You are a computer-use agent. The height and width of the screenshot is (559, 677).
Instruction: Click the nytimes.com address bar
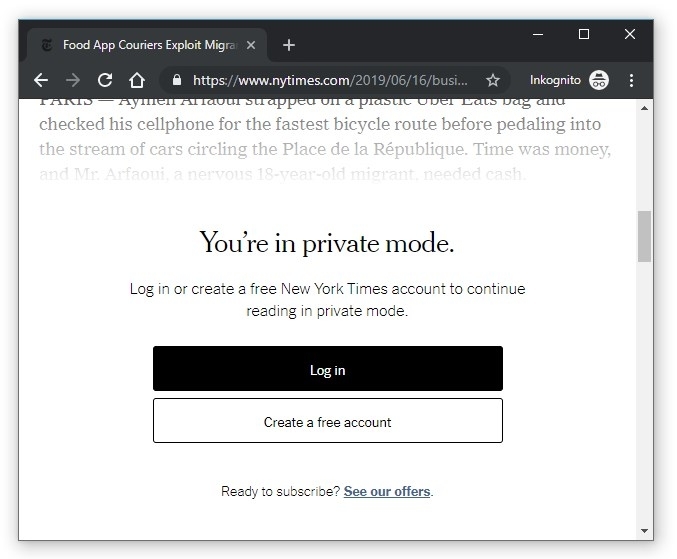[330, 80]
